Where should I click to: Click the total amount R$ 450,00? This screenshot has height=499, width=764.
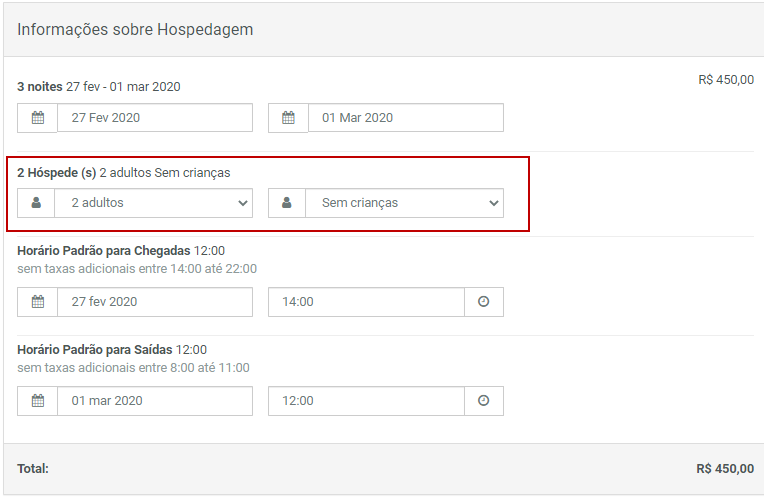[x=724, y=469]
